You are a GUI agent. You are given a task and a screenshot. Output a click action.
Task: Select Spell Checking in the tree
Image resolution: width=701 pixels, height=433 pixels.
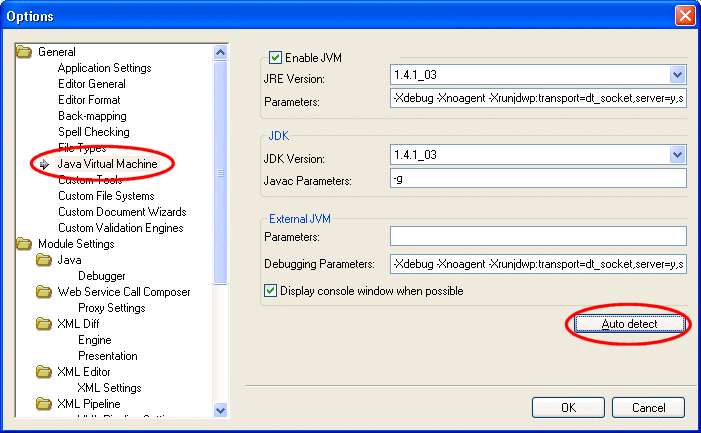(93, 132)
